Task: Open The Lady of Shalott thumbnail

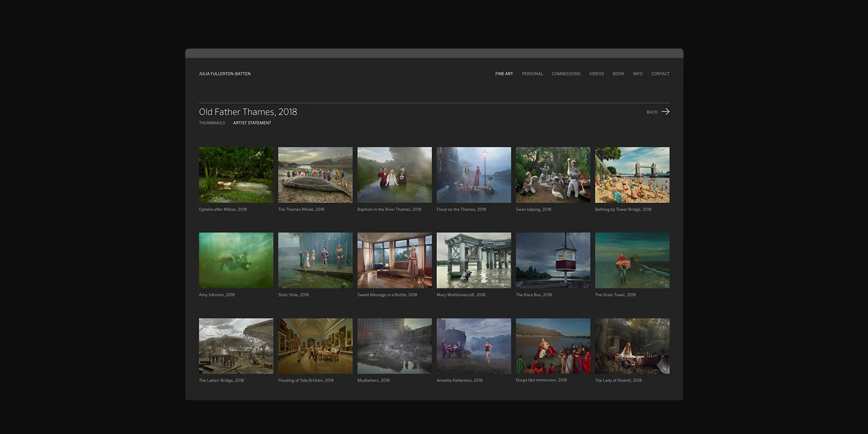Action: 632,346
